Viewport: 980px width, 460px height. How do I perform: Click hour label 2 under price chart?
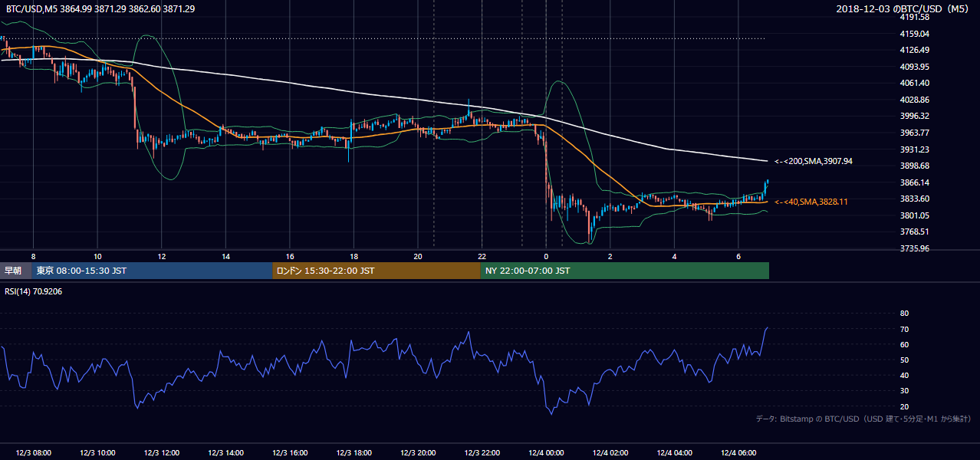click(610, 256)
